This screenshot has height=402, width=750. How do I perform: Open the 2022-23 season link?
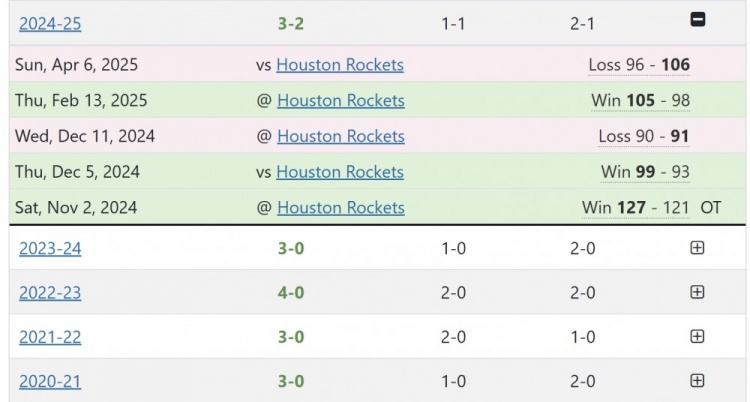tap(50, 293)
